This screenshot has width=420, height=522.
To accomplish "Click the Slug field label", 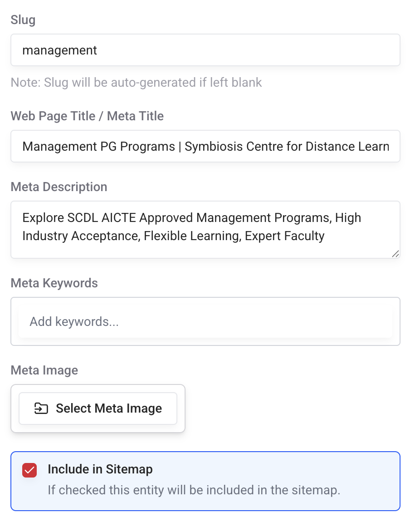I will coord(23,20).
